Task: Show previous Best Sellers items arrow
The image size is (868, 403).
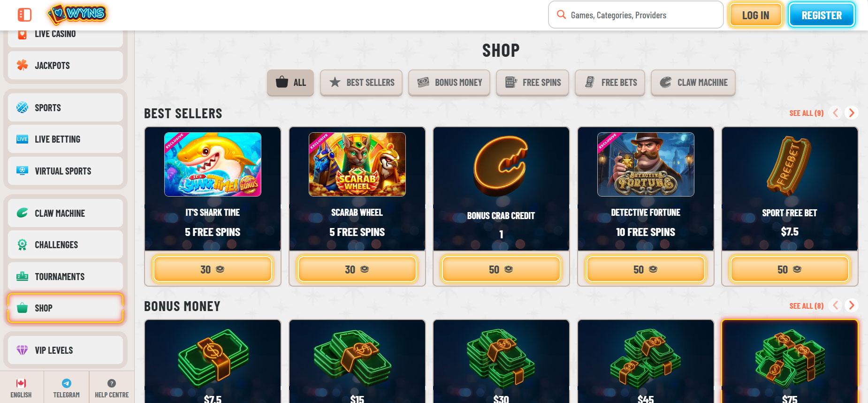Action: [835, 113]
